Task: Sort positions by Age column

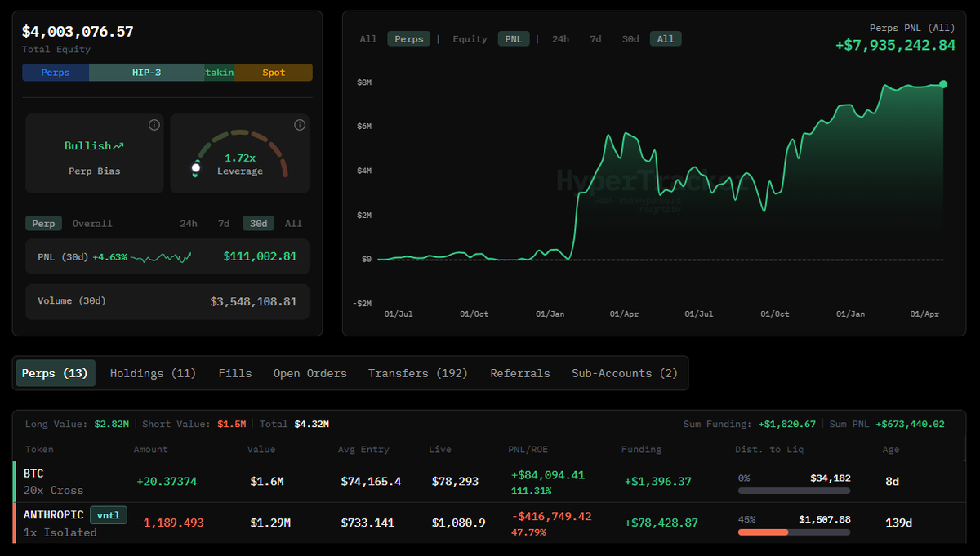Action: click(890, 449)
